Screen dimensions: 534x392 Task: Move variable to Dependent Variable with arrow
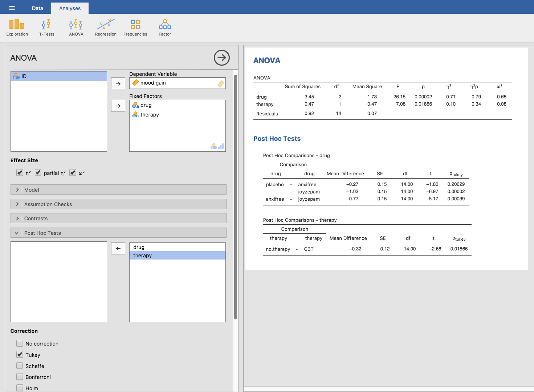pyautogui.click(x=118, y=83)
